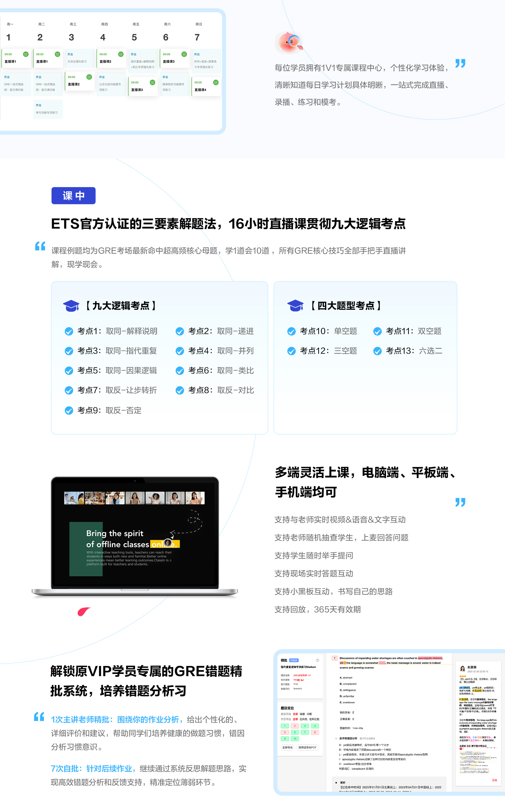The image size is (505, 812).
Task: Click the 全部导出 button
Action: click(288, 748)
